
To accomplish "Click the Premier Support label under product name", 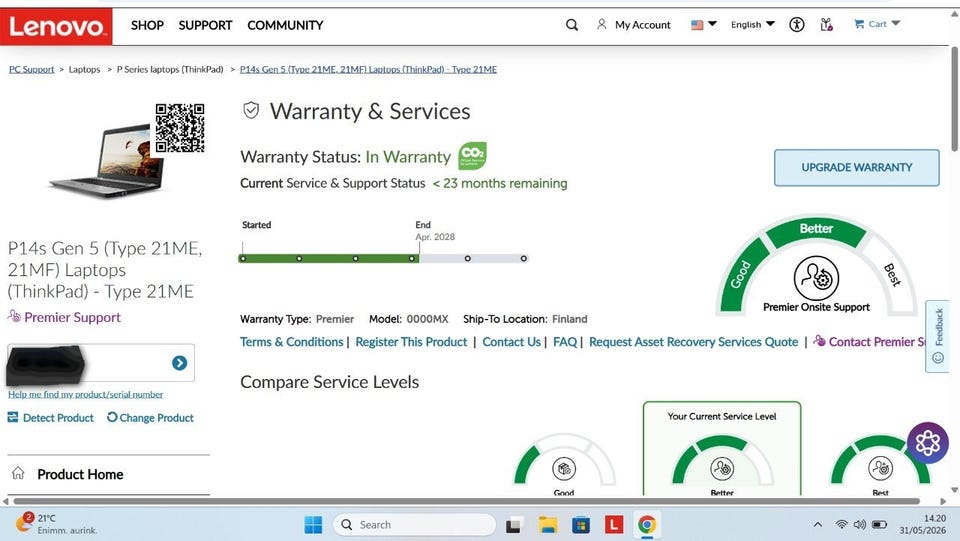I will [x=64, y=317].
